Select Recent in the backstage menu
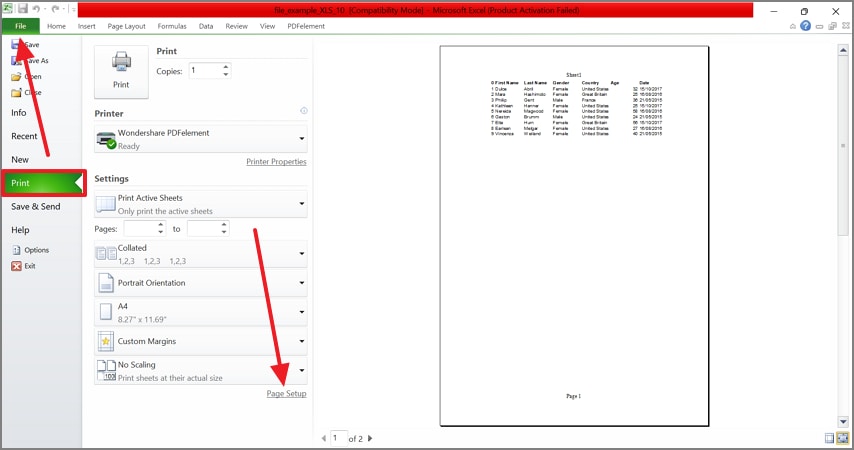854x450 pixels. click(x=25, y=136)
